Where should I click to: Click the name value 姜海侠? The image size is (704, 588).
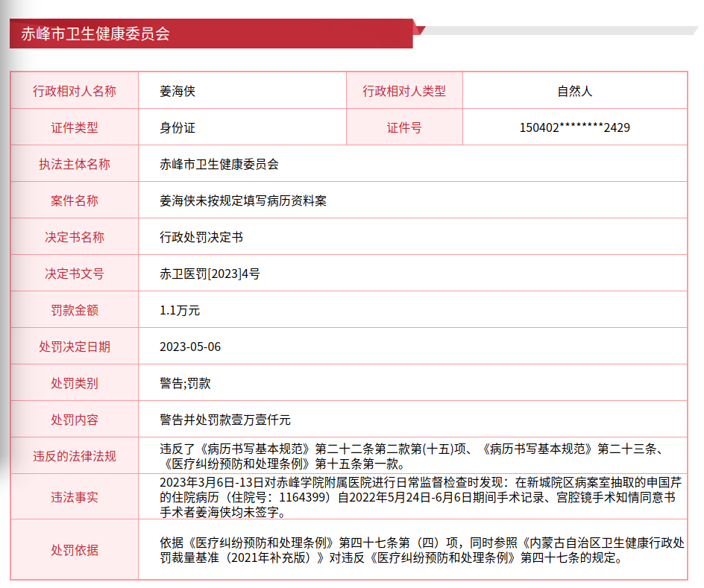click(x=177, y=91)
